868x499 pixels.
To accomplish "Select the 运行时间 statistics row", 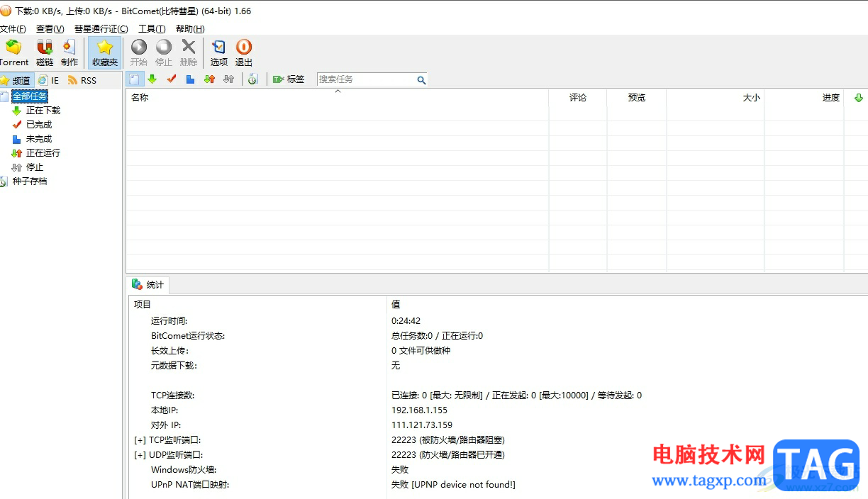I will [x=169, y=321].
